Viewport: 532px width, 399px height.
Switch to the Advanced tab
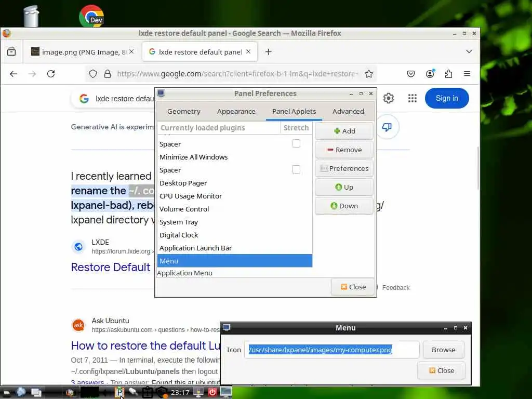[x=348, y=112]
